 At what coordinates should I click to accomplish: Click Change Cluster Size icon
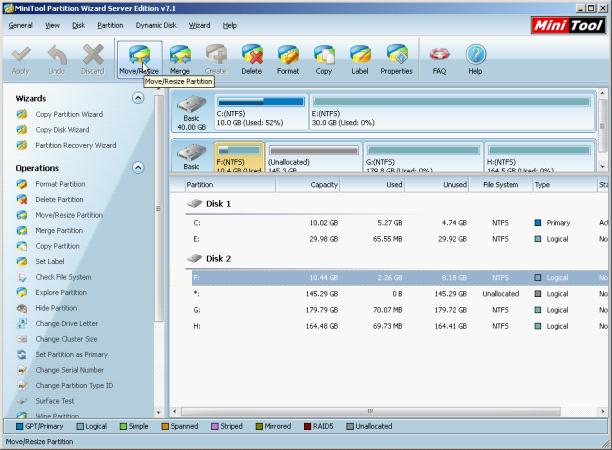pos(22,339)
